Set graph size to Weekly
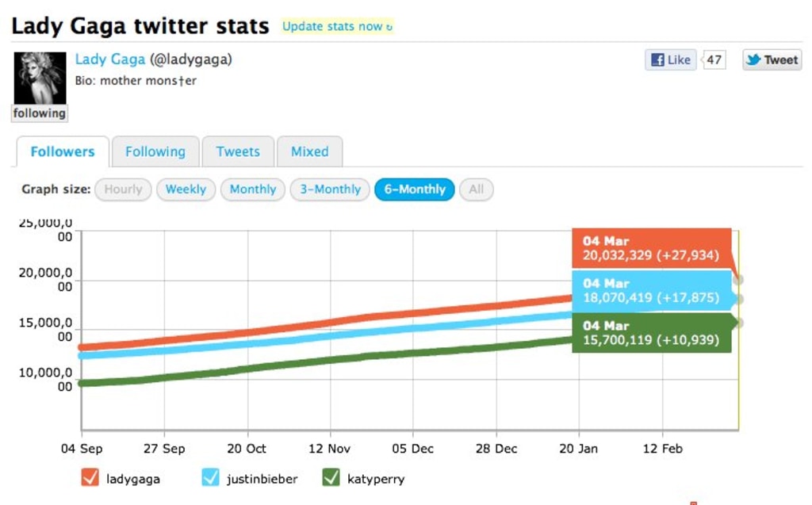812x505 pixels. pos(186,189)
